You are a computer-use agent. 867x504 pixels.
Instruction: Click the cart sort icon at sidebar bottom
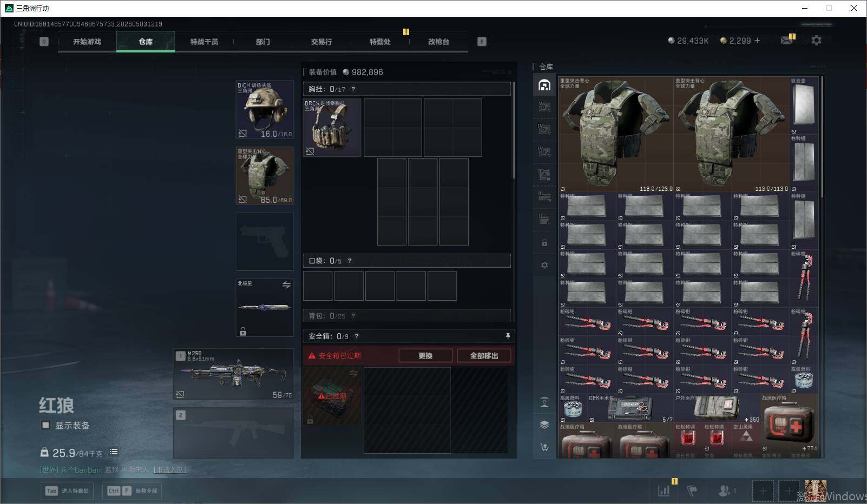pyautogui.click(x=544, y=447)
